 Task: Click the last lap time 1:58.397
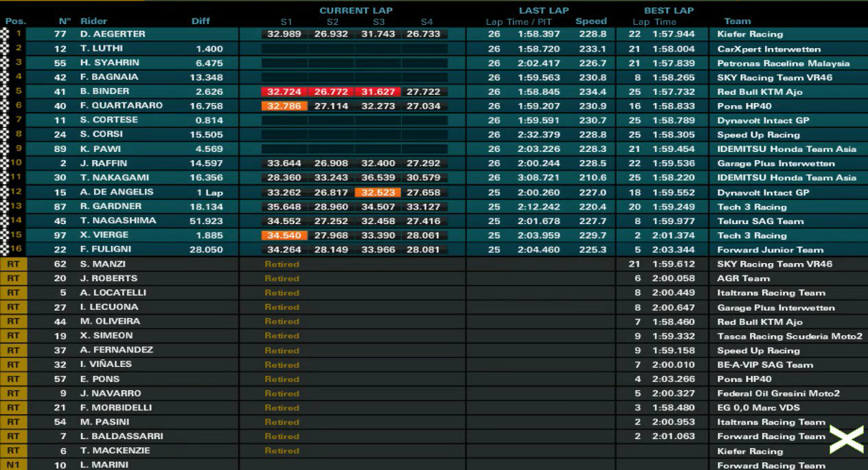pyautogui.click(x=540, y=34)
